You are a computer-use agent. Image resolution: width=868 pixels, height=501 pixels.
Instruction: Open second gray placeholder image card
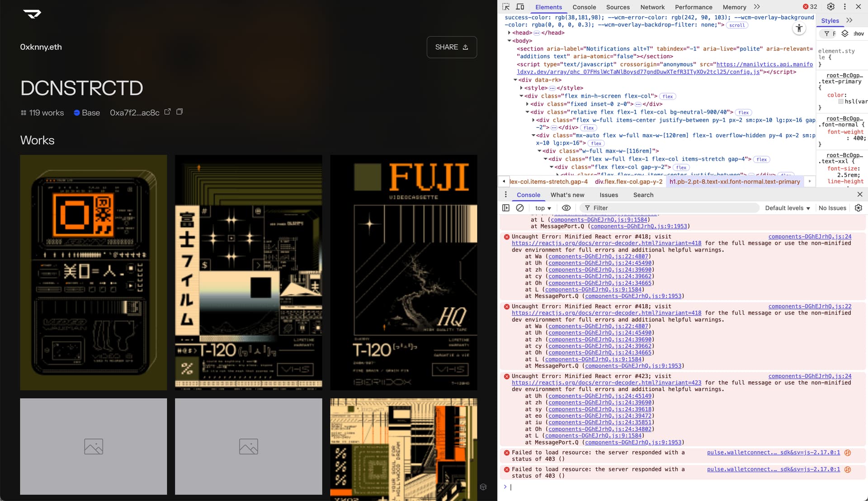click(x=249, y=446)
